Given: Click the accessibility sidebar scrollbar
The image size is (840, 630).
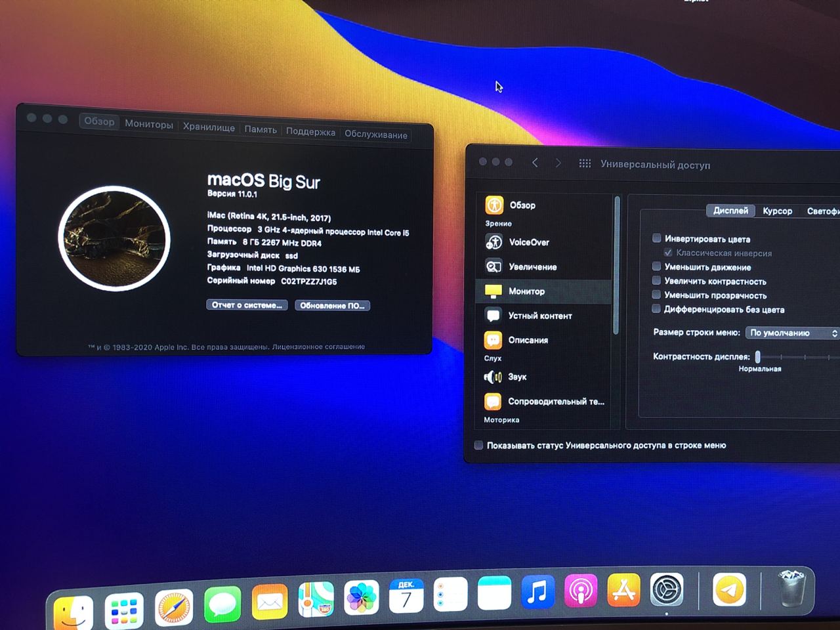Looking at the screenshot, I should 616,266.
